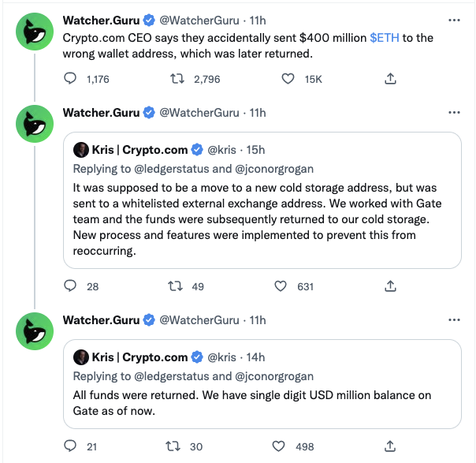Share the second Watcher.Guru tweet

[390, 286]
